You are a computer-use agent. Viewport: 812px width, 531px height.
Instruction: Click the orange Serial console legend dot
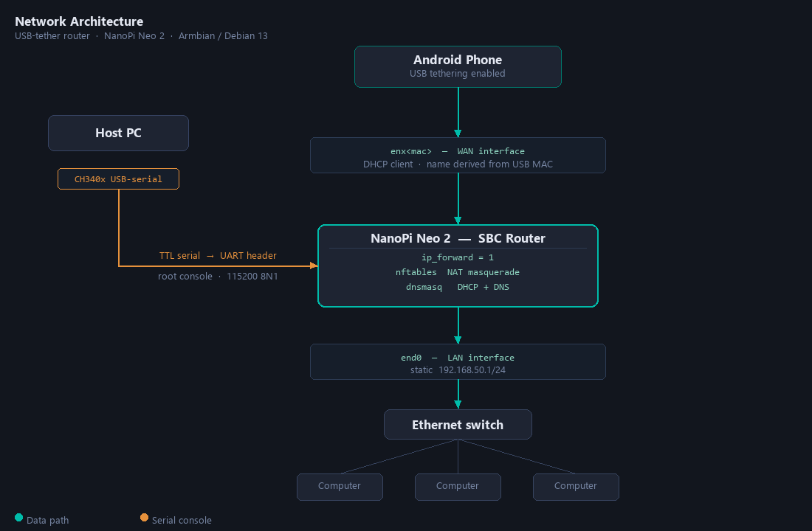point(145,518)
